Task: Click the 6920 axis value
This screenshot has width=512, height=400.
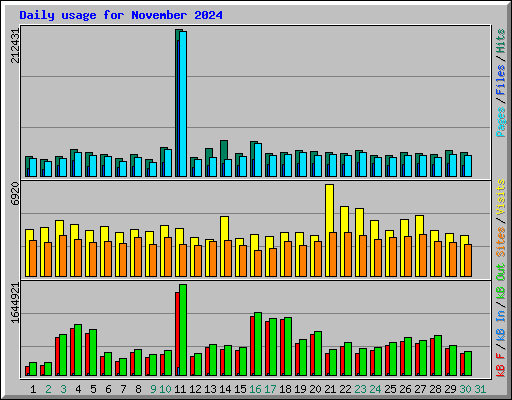Action: (15, 194)
